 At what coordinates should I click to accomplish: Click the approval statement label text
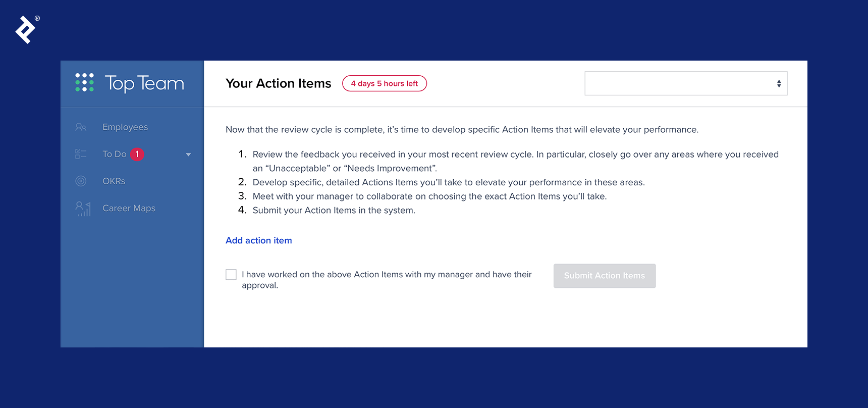[387, 280]
